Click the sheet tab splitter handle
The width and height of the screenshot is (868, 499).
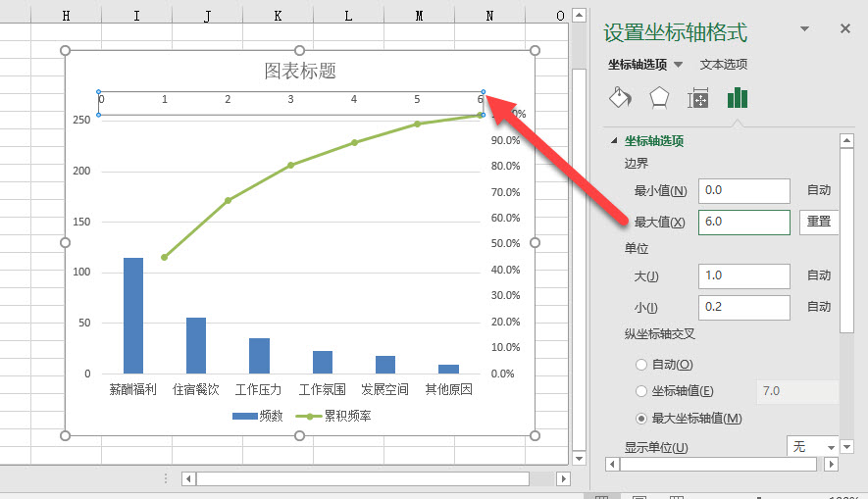click(x=165, y=478)
